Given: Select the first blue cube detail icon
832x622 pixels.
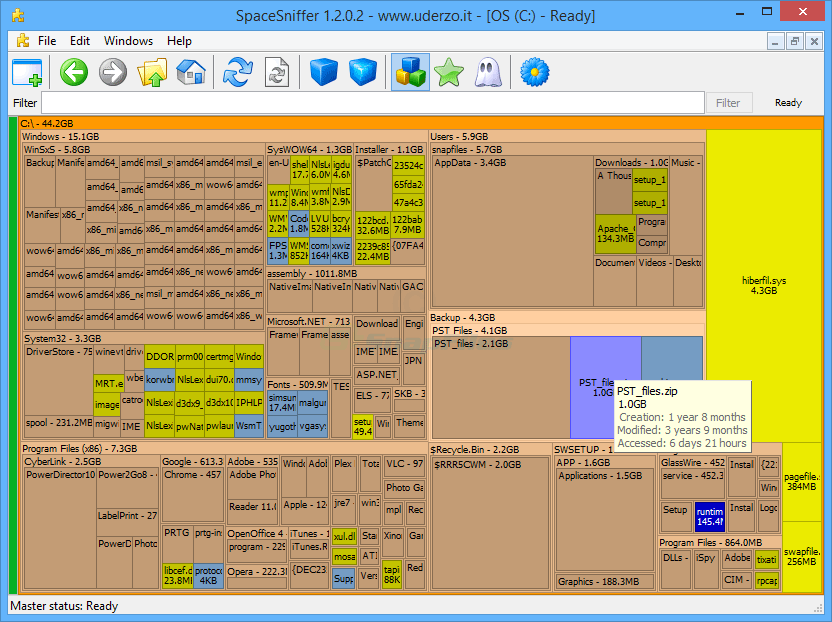Looking at the screenshot, I should (x=323, y=72).
